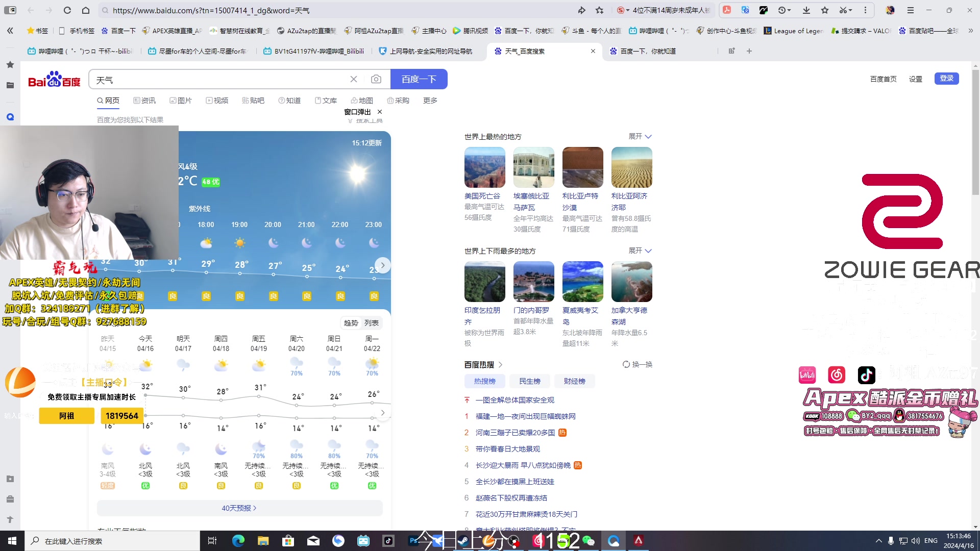Open the browser main menu icon
Viewport: 980px width, 551px height.
point(910,10)
